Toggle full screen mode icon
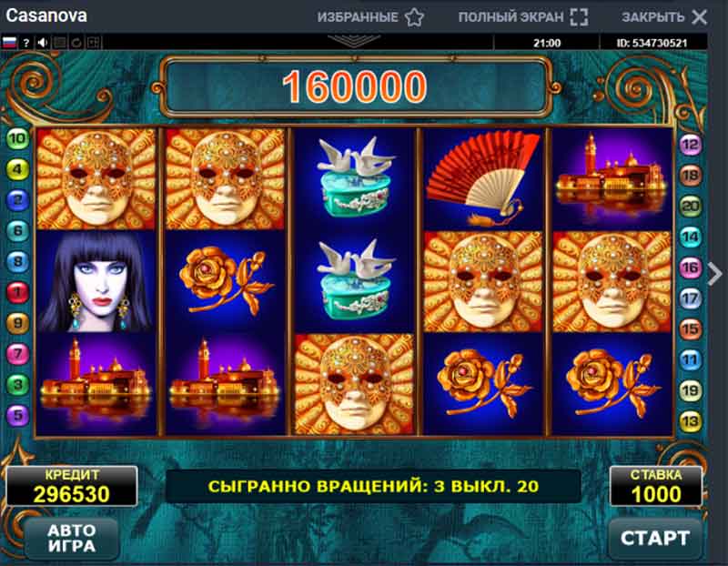728x566 pixels. (x=579, y=17)
